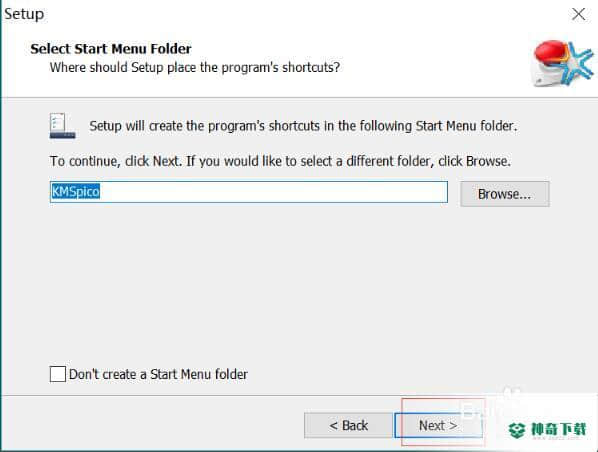
Task: Close the Setup window with the X
Action: (579, 14)
